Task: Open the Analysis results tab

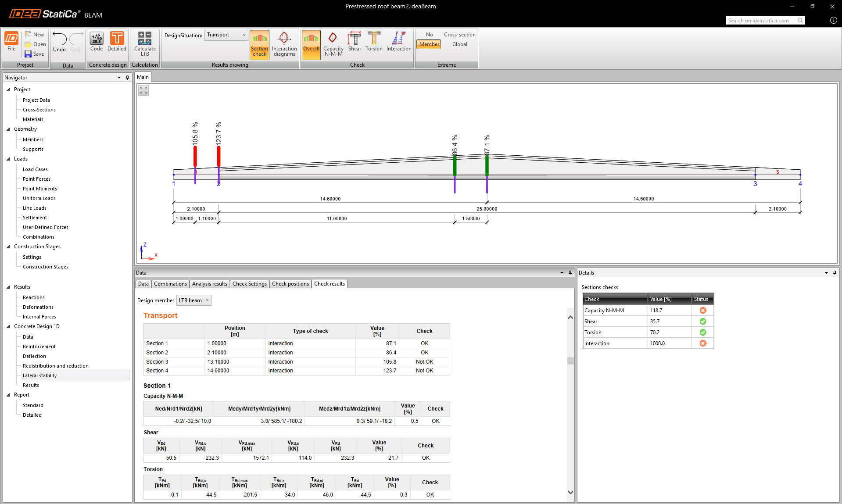Action: pos(209,284)
